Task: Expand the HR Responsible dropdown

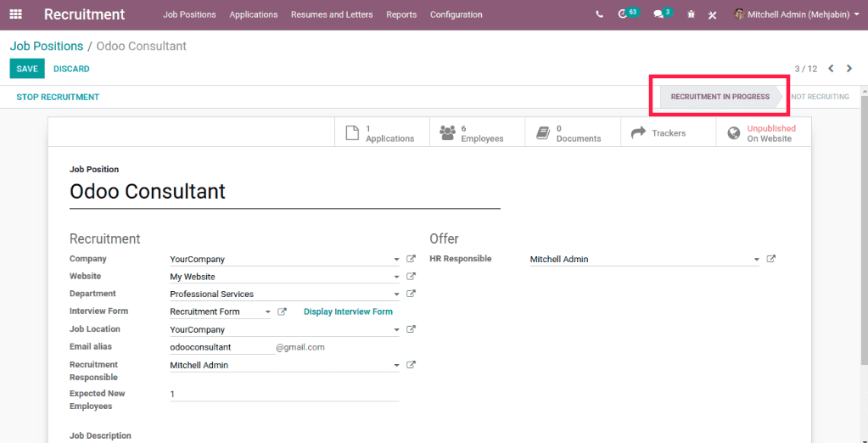Action: tap(757, 259)
